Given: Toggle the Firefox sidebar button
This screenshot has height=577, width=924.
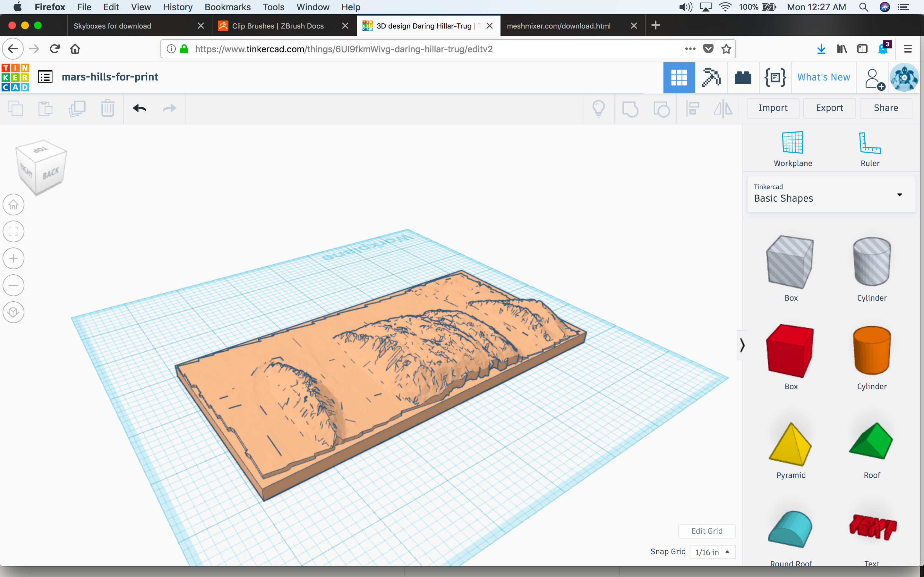Looking at the screenshot, I should click(x=862, y=49).
